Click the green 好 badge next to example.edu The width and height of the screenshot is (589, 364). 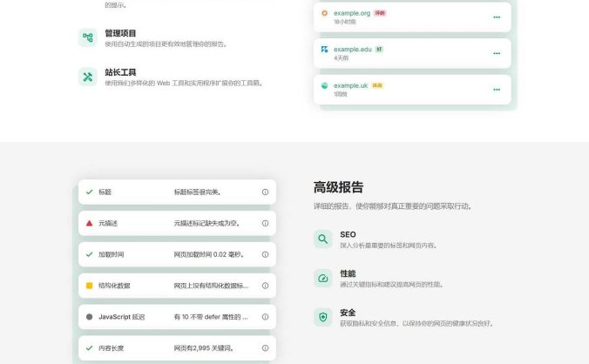[379, 49]
